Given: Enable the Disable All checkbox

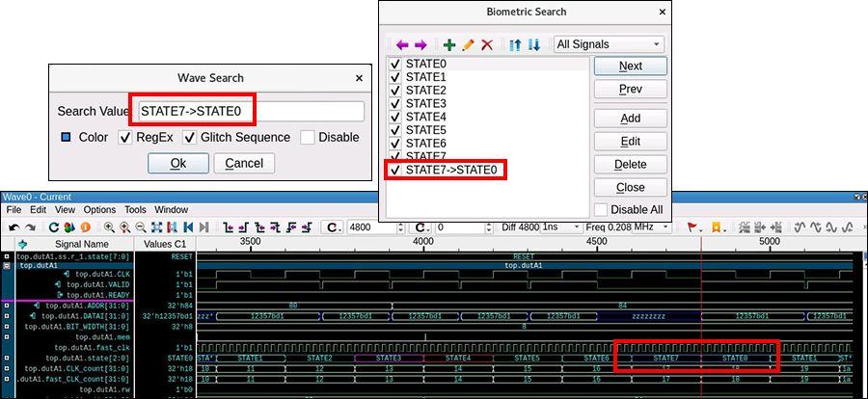Looking at the screenshot, I should point(601,209).
